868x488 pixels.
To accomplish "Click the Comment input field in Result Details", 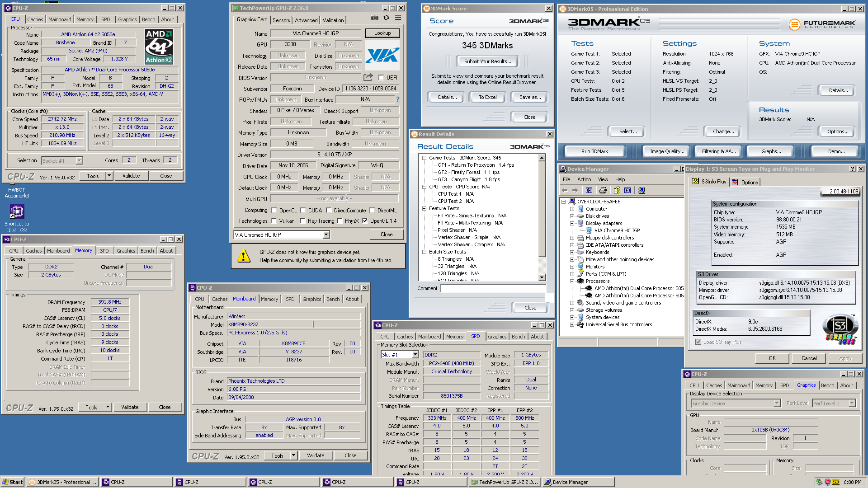I will click(x=493, y=288).
